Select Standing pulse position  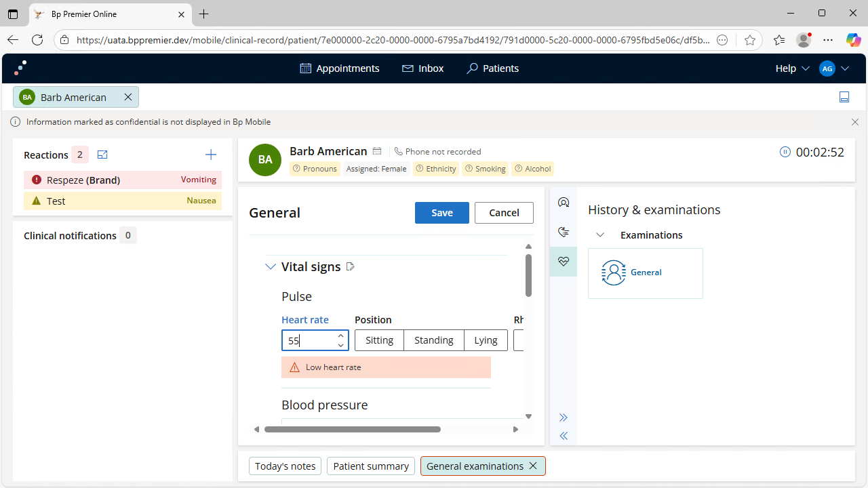coord(433,340)
